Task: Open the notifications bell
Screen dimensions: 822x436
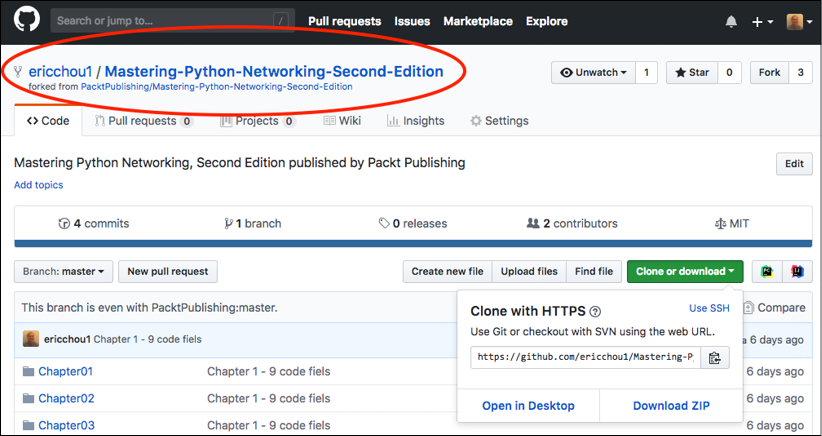Action: [x=731, y=22]
